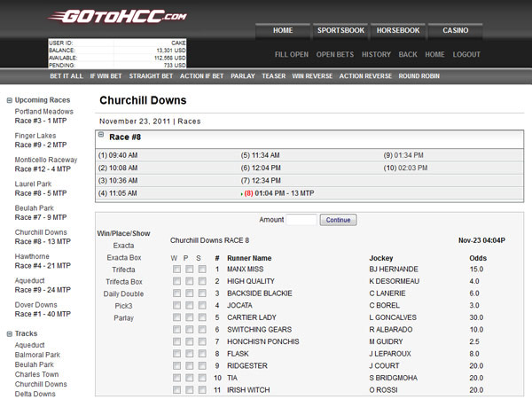Select Exacta bet type

[123, 246]
